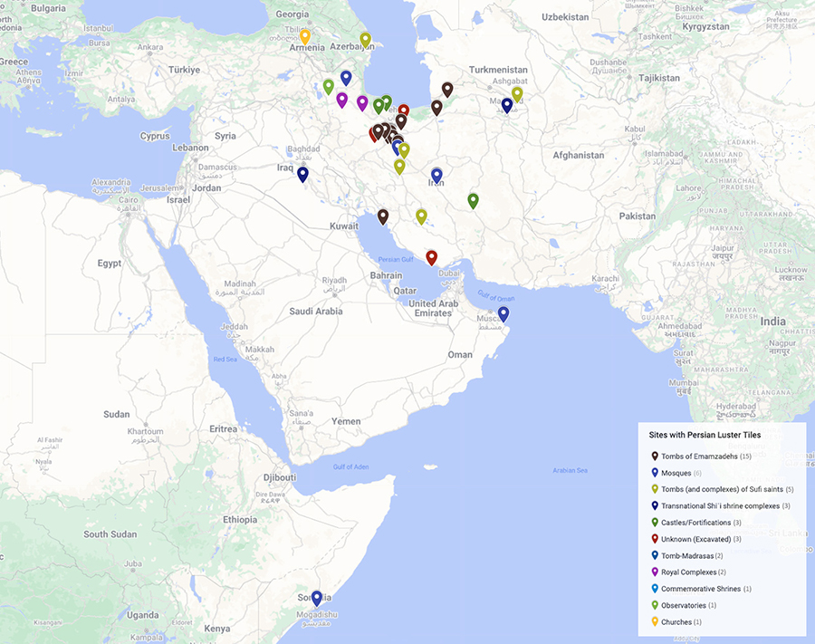Select the dark blue shrine pin near Mashhad
This screenshot has height=644, width=815.
click(506, 104)
